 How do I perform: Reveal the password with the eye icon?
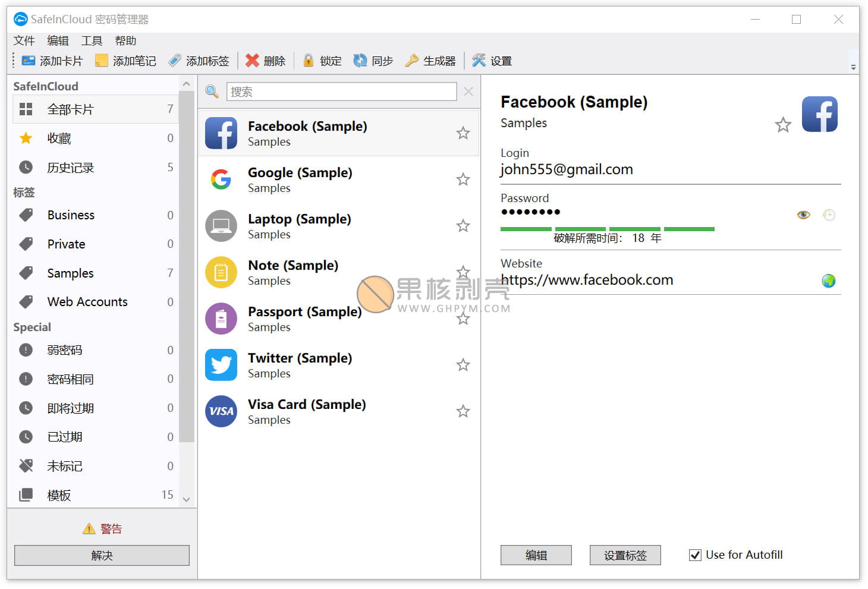[x=803, y=215]
